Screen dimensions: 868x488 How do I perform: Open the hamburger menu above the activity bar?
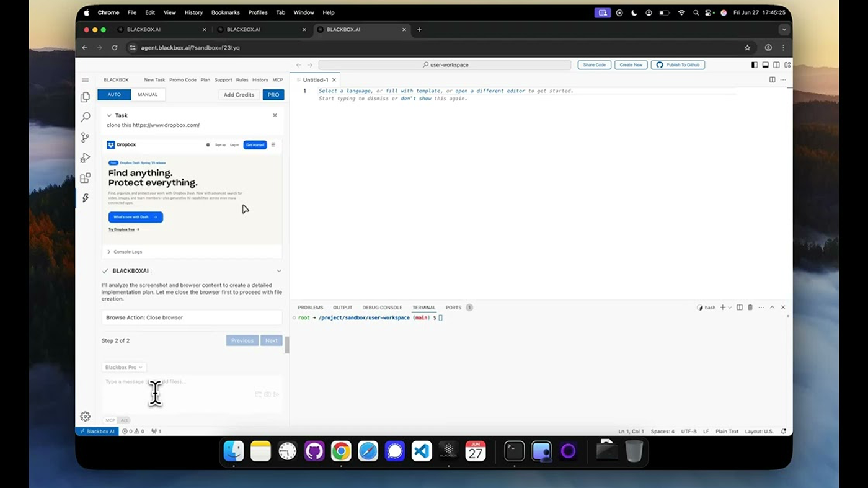(86, 80)
